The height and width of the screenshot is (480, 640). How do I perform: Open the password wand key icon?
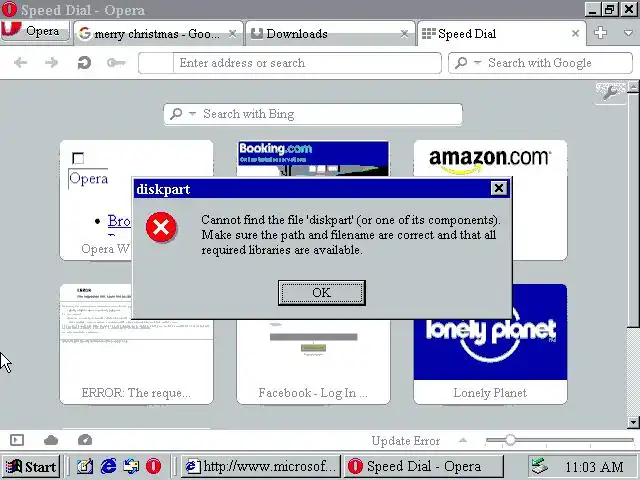116,63
